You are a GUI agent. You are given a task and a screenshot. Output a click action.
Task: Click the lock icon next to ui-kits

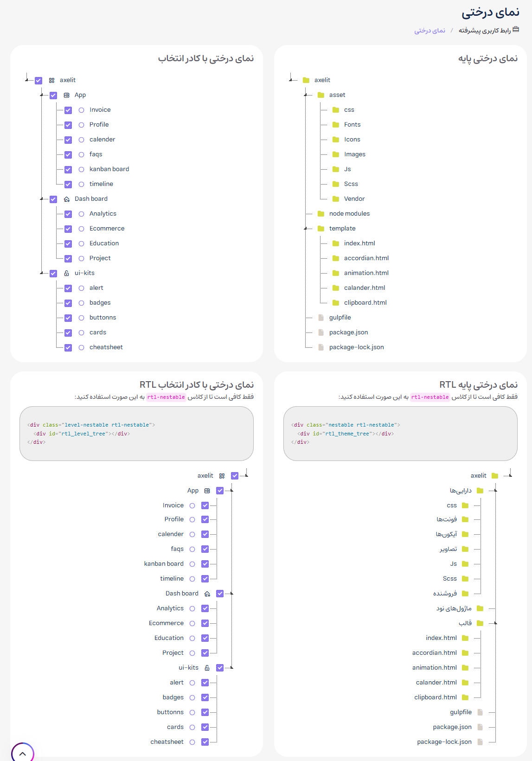point(67,273)
